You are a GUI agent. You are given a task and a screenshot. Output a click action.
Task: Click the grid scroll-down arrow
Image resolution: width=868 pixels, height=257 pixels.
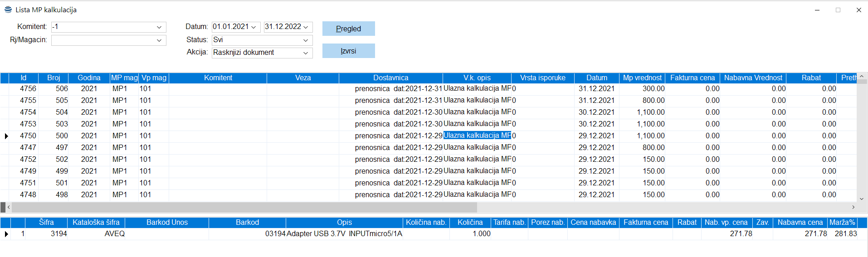click(x=862, y=199)
